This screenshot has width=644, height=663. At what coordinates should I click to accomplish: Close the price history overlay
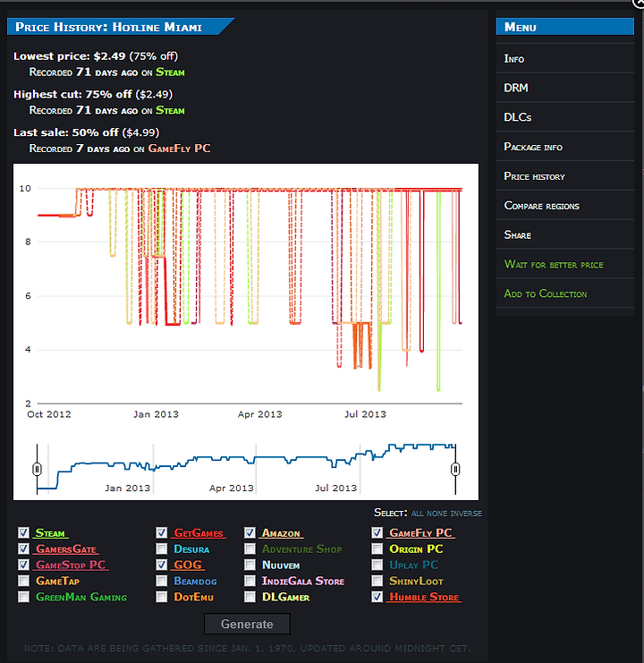click(640, 3)
